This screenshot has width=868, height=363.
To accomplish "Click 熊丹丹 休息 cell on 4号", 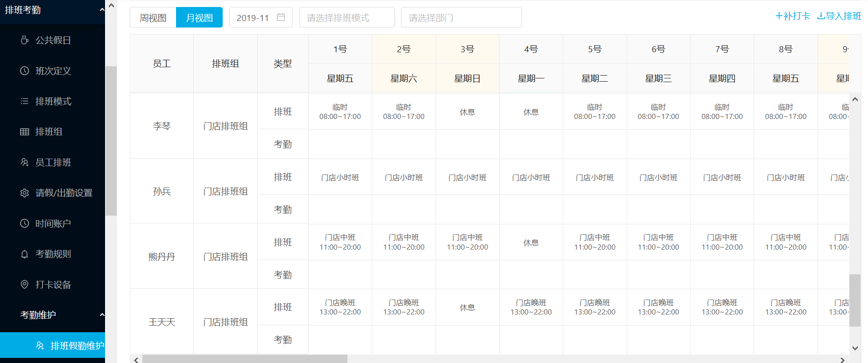I will coord(531,242).
